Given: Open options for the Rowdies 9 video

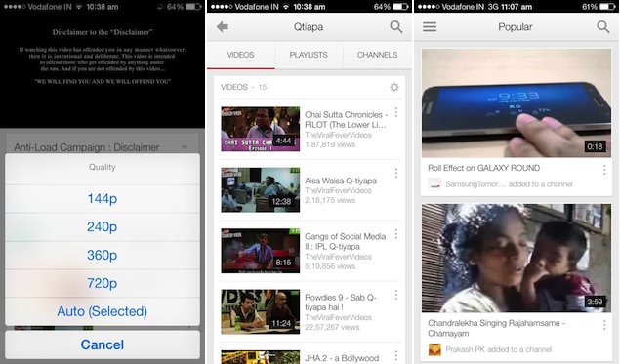Looking at the screenshot, I should click(396, 295).
